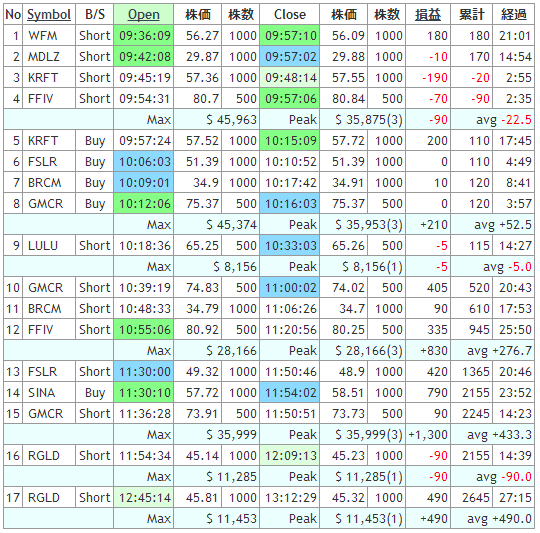Screen dimensions: 540x533
Task: Select the LULU symbol cell
Action: point(49,245)
